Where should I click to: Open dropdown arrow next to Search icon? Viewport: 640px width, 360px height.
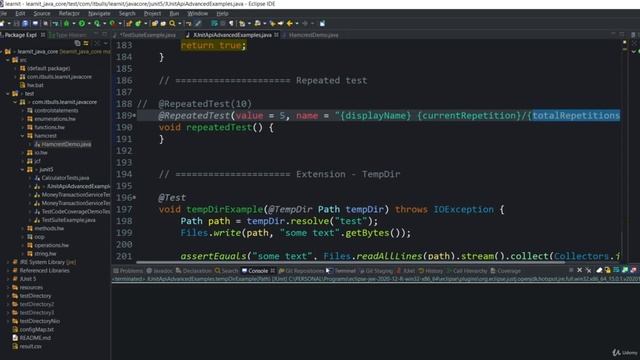point(180,24)
